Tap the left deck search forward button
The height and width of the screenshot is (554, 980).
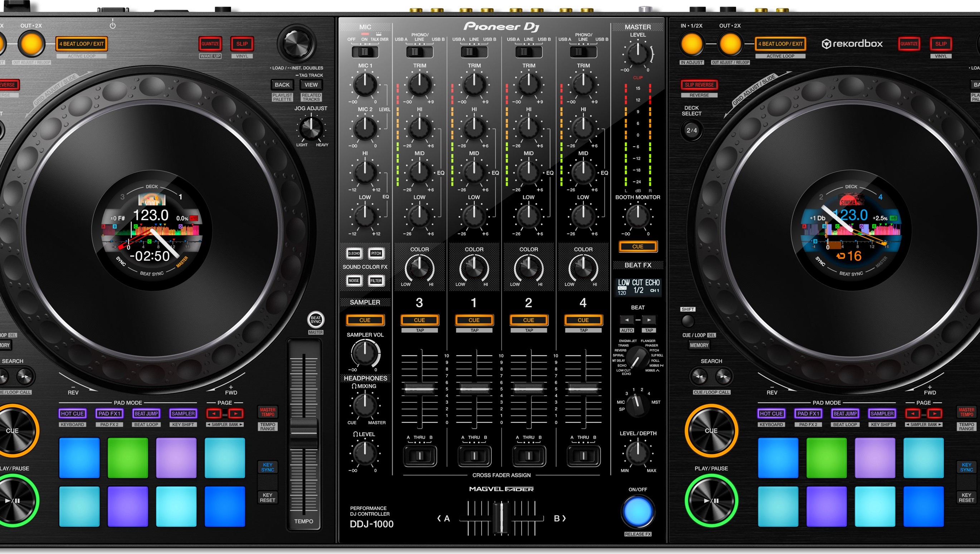(x=25, y=377)
